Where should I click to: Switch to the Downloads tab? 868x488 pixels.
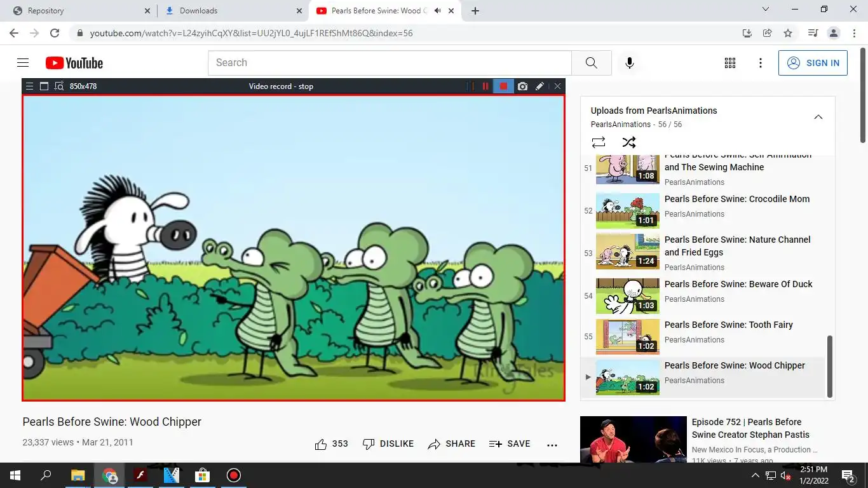pyautogui.click(x=233, y=11)
